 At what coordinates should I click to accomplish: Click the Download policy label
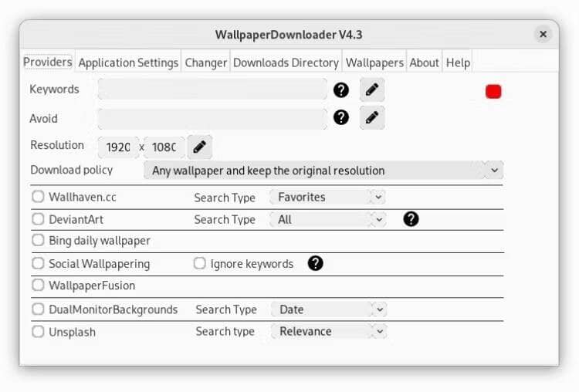pos(72,170)
